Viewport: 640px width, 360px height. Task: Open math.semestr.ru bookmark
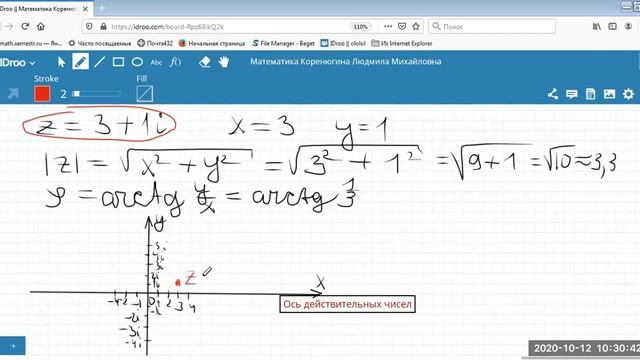[x=31, y=43]
